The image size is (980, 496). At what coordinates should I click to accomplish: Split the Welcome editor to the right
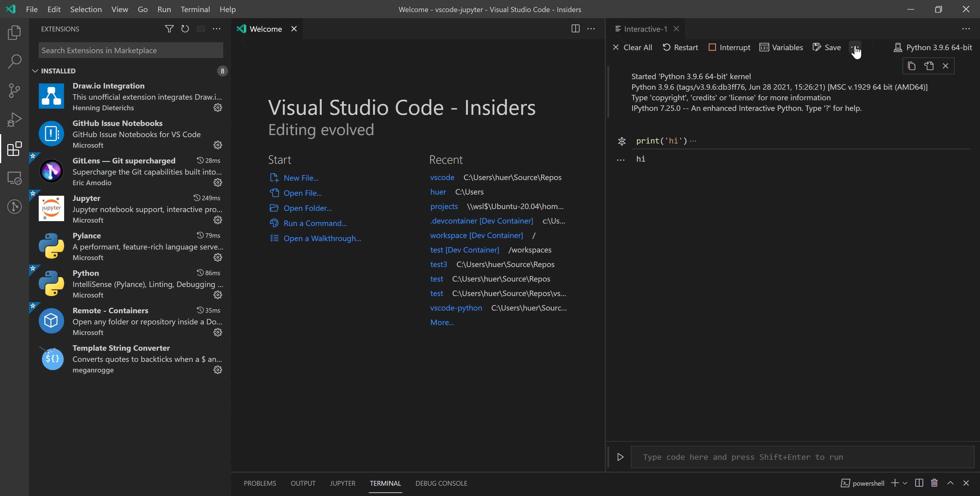point(575,29)
